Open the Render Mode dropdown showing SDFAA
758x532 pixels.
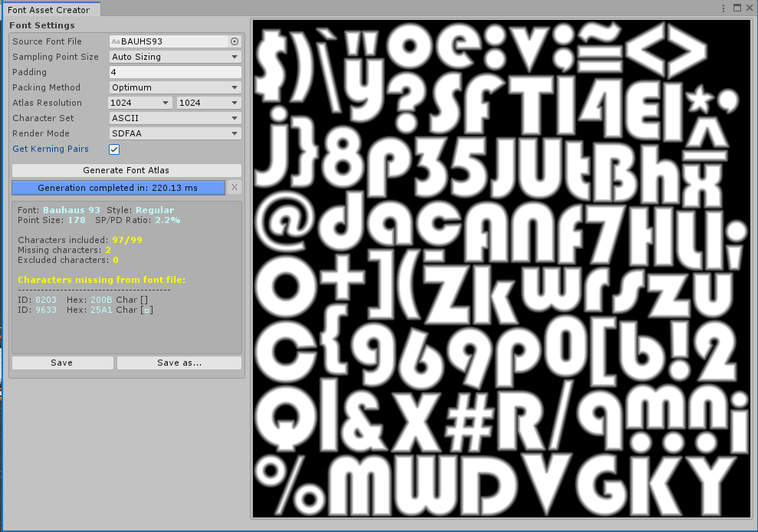pyautogui.click(x=175, y=133)
